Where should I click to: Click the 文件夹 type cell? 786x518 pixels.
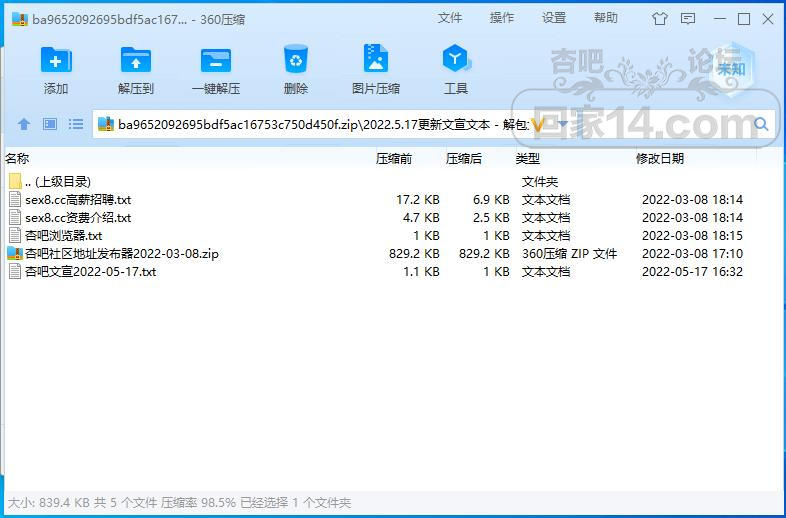(x=540, y=182)
